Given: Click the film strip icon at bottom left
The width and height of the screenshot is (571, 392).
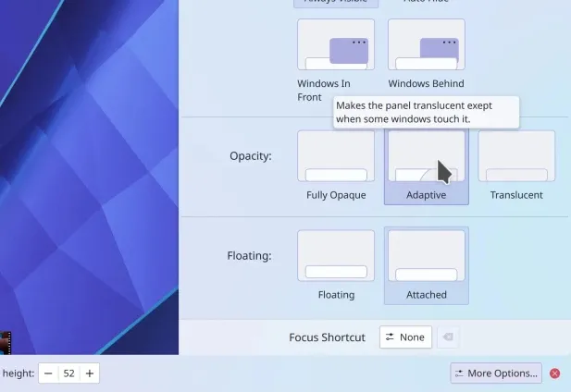Looking at the screenshot, I should tap(5, 343).
